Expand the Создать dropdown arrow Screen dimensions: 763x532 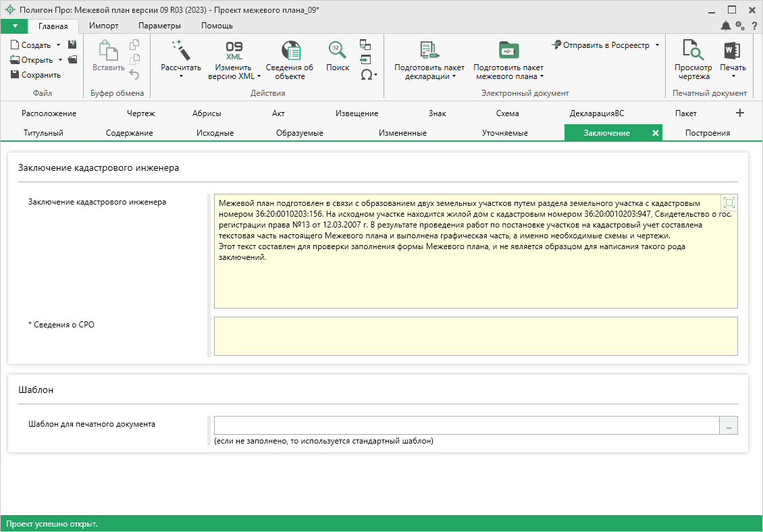58,45
